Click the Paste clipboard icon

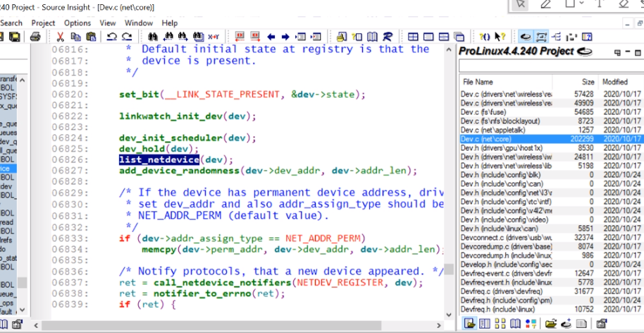pyautogui.click(x=91, y=37)
